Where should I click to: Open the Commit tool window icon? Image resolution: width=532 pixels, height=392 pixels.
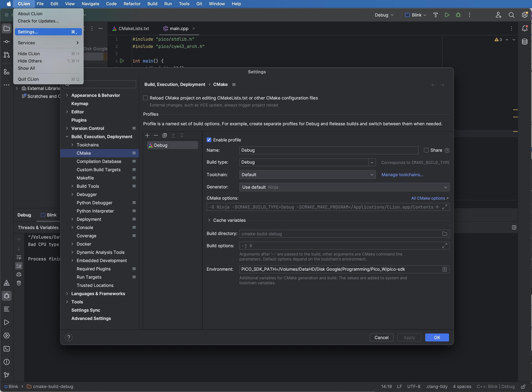pyautogui.click(x=7, y=42)
